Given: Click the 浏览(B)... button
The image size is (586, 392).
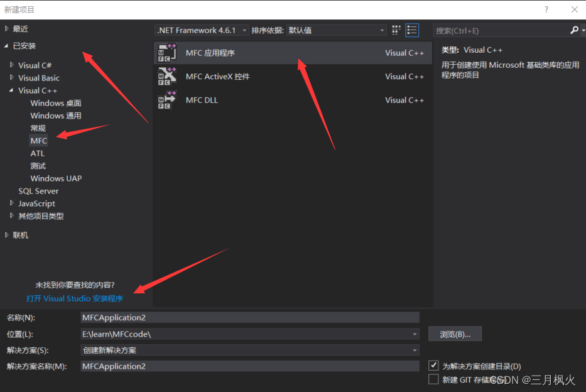Looking at the screenshot, I should point(455,334).
